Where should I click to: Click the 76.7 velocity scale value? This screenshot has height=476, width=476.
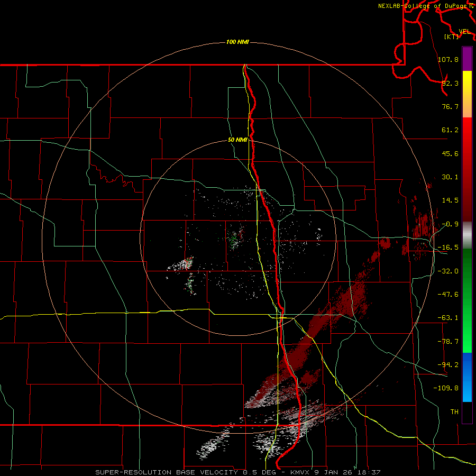coord(450,106)
